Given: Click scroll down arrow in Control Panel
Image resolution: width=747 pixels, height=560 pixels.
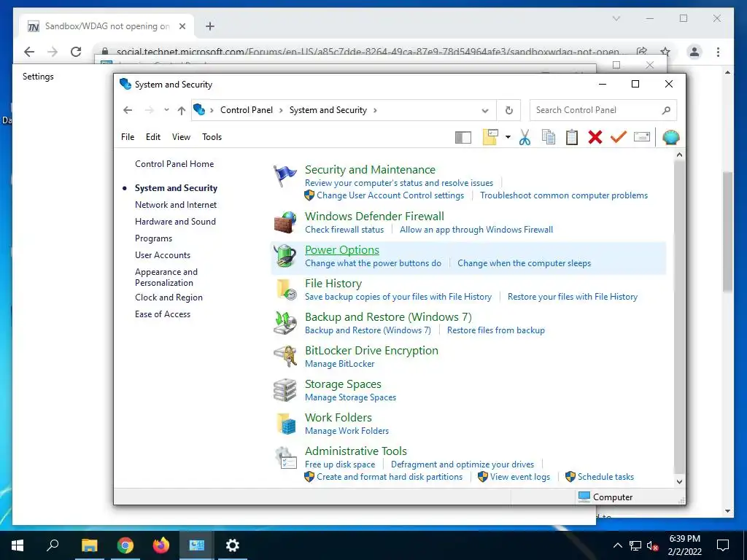Looking at the screenshot, I should click(x=679, y=481).
